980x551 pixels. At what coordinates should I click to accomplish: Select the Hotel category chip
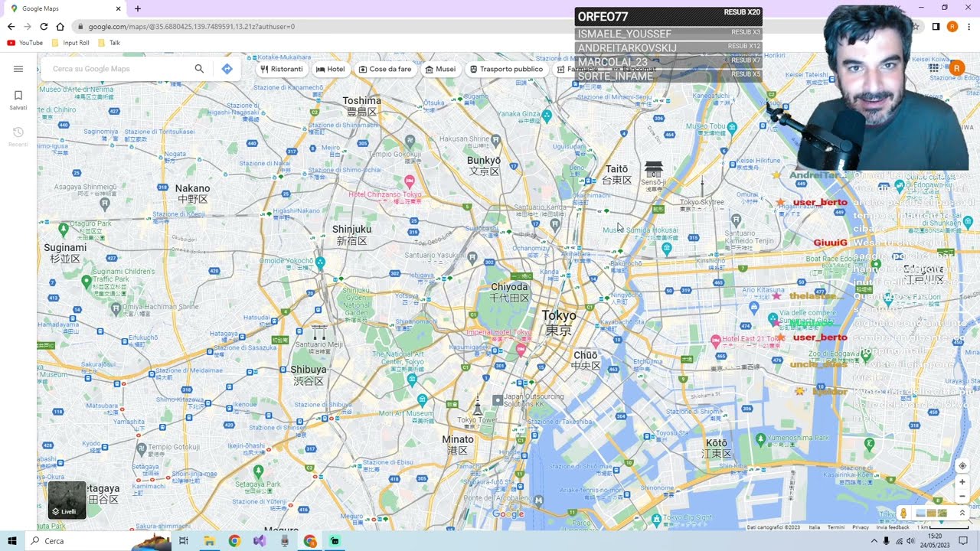tap(330, 69)
